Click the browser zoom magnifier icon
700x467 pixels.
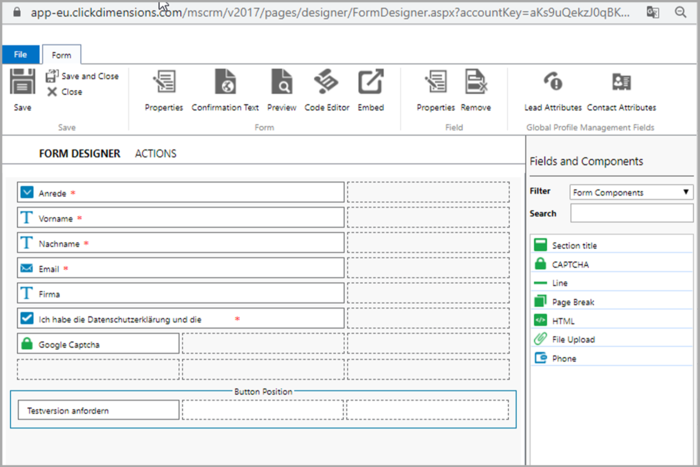coord(680,12)
